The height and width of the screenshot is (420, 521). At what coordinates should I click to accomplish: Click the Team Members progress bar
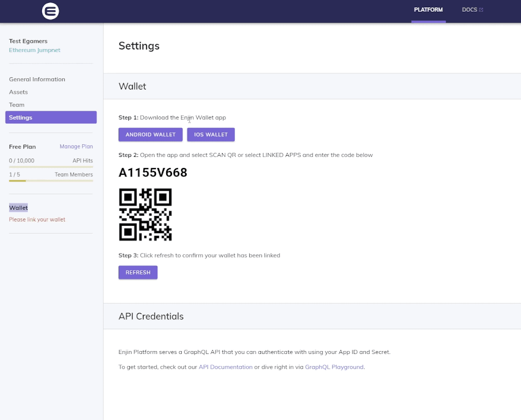pos(51,181)
